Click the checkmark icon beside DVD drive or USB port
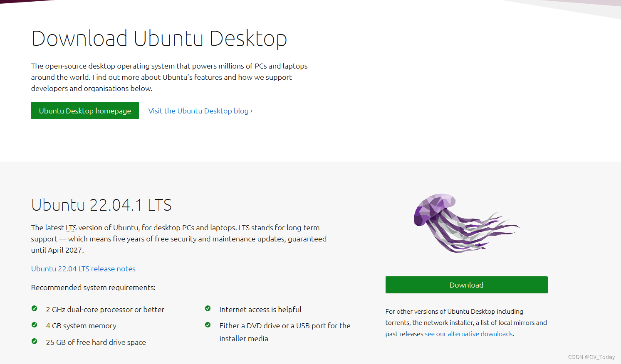Image resolution: width=621 pixels, height=364 pixels. point(208,325)
